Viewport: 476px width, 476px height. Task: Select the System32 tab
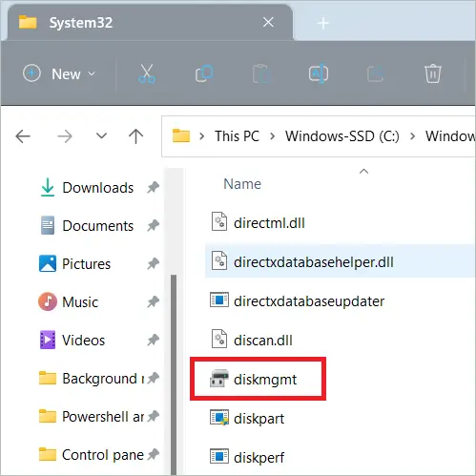click(150, 23)
